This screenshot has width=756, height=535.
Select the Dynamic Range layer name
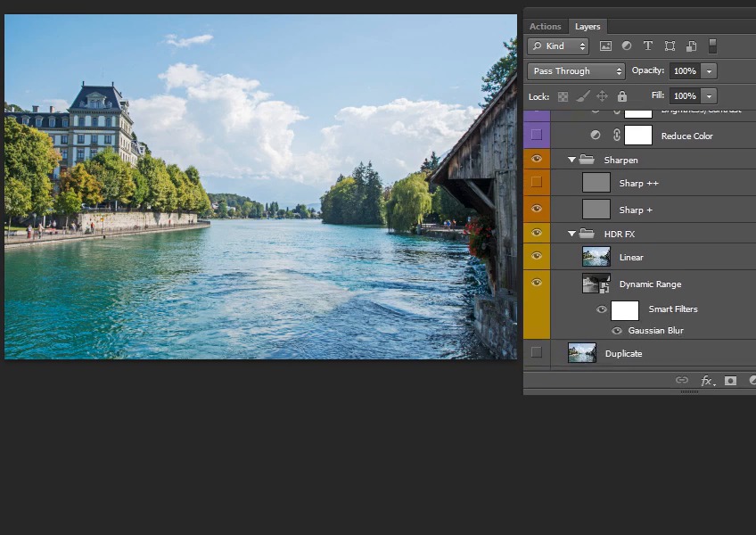coord(651,284)
